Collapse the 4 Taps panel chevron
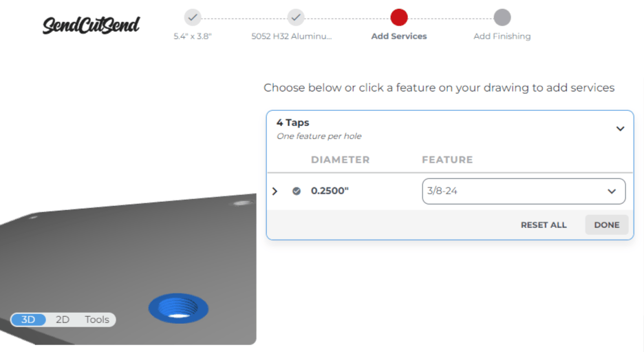 pyautogui.click(x=620, y=129)
